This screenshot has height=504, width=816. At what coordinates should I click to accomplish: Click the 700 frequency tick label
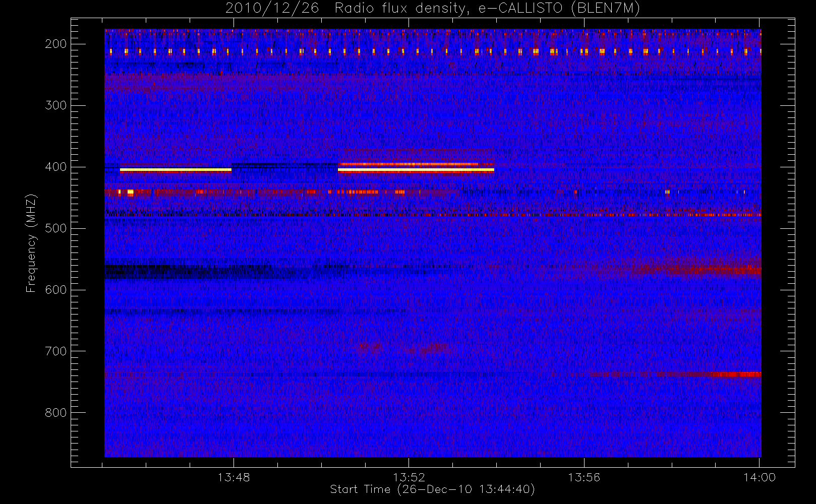pyautogui.click(x=55, y=351)
